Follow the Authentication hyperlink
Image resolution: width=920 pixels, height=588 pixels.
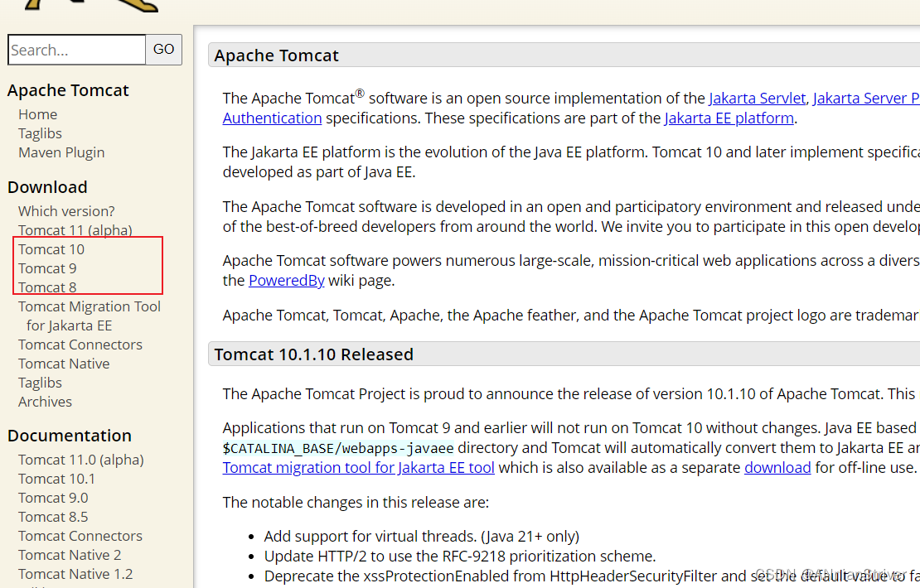coord(272,118)
